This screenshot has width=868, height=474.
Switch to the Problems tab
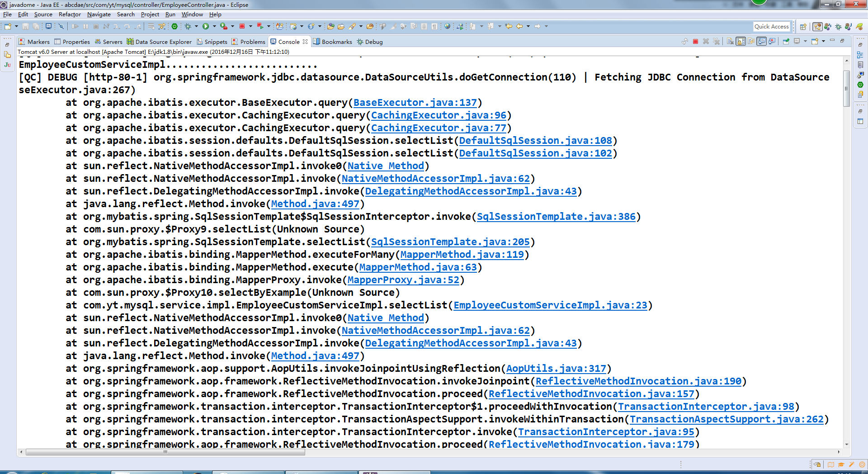coord(248,42)
